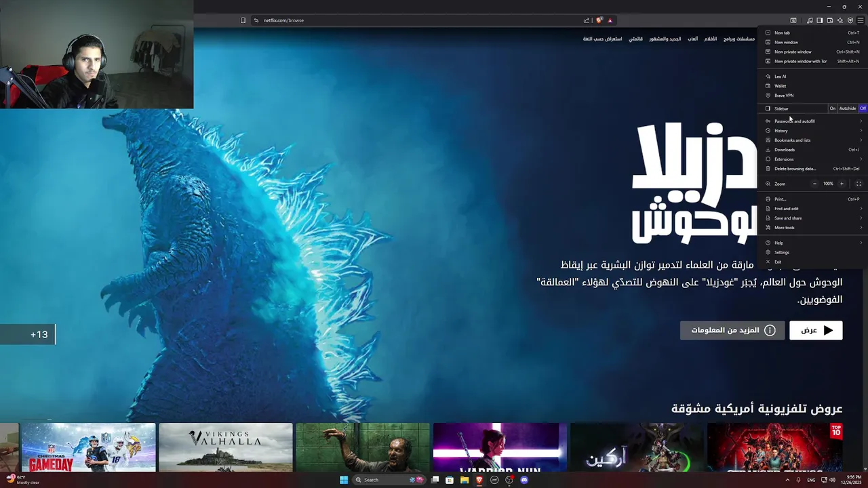The width and height of the screenshot is (868, 488).
Task: Open Downloads from the menu
Action: click(x=812, y=150)
